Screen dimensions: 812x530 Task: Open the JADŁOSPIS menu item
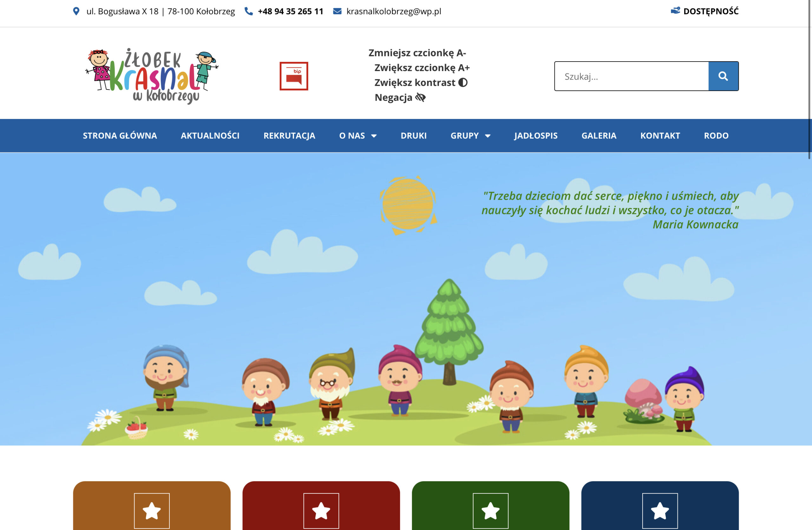click(536, 136)
